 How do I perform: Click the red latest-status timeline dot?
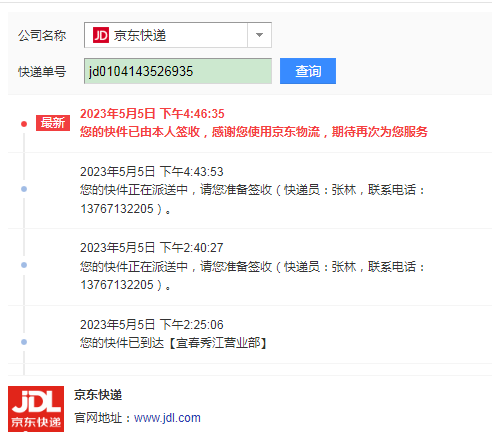(24, 124)
